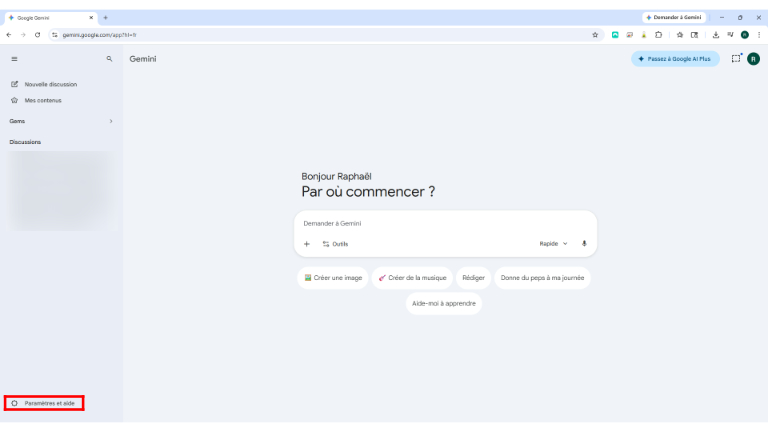Click the search discussions magnifier icon
The width and height of the screenshot is (768, 432).
pos(109,59)
